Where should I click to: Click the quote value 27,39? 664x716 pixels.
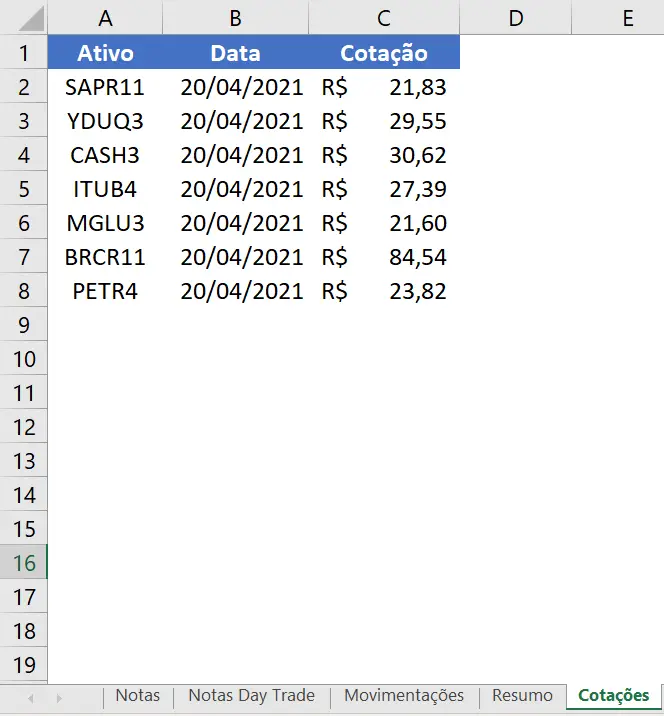417,189
